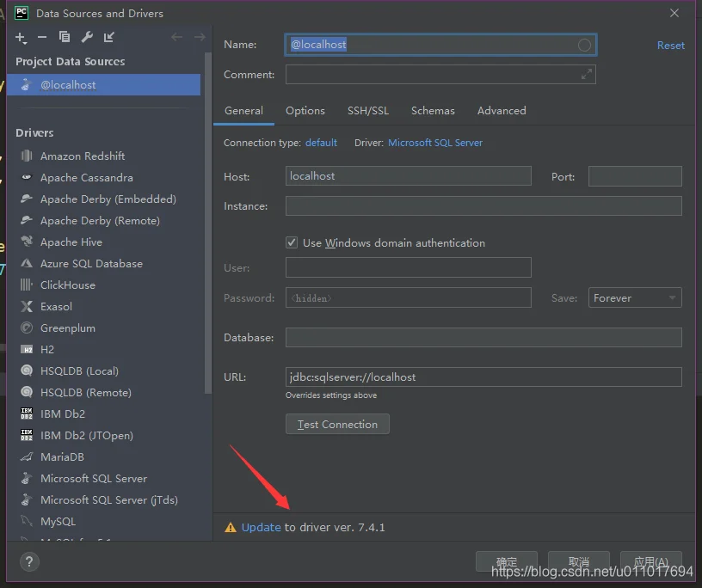702x588 pixels.
Task: Select the Azure SQL Database driver icon
Action: click(x=27, y=263)
